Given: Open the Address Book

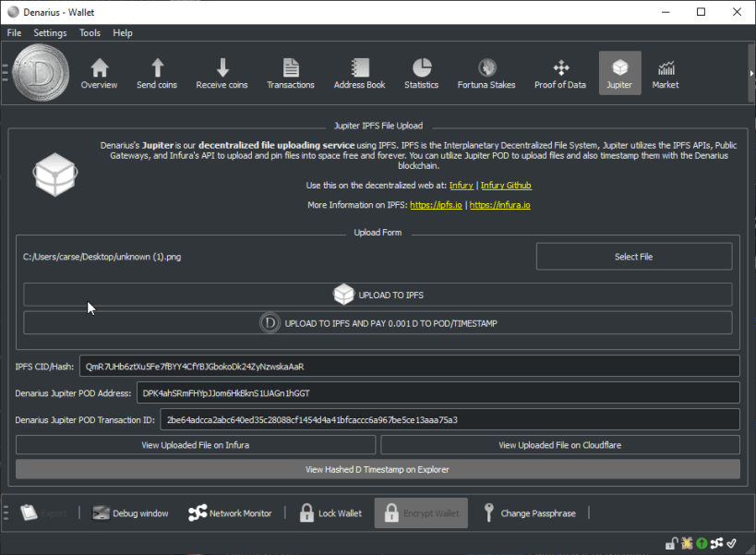Looking at the screenshot, I should point(360,73).
